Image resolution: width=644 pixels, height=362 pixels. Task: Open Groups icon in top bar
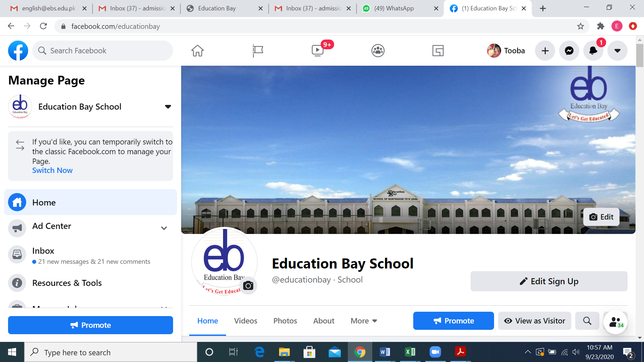[378, 51]
